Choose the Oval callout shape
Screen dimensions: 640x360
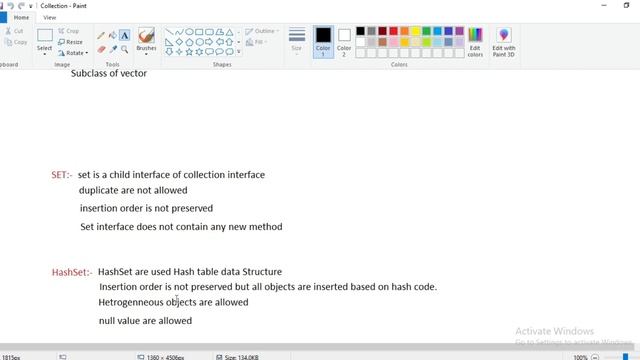pyautogui.click(x=220, y=52)
